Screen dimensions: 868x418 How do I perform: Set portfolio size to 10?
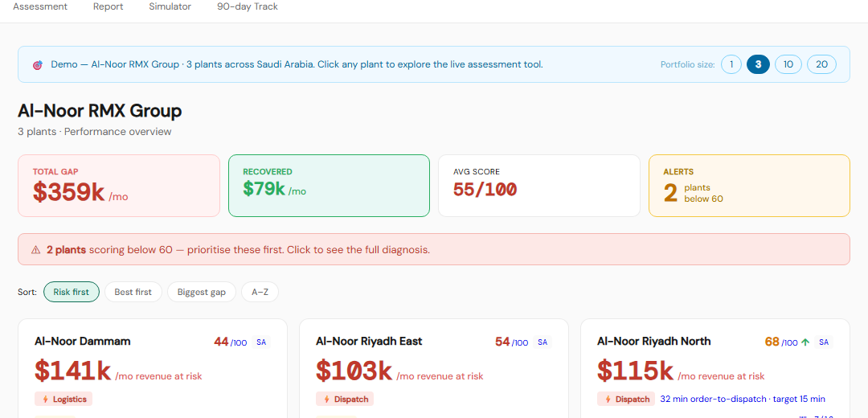788,64
